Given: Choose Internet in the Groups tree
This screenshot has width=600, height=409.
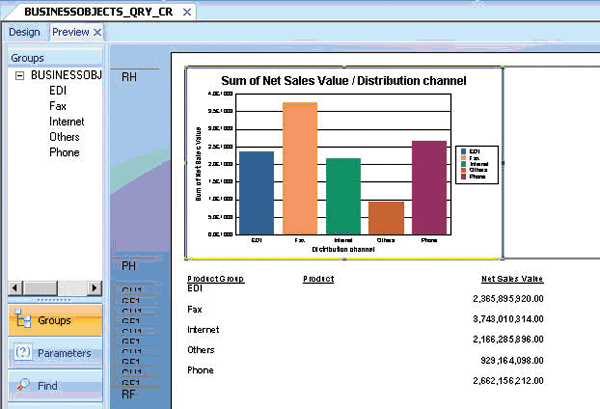Looking at the screenshot, I should click(66, 122).
